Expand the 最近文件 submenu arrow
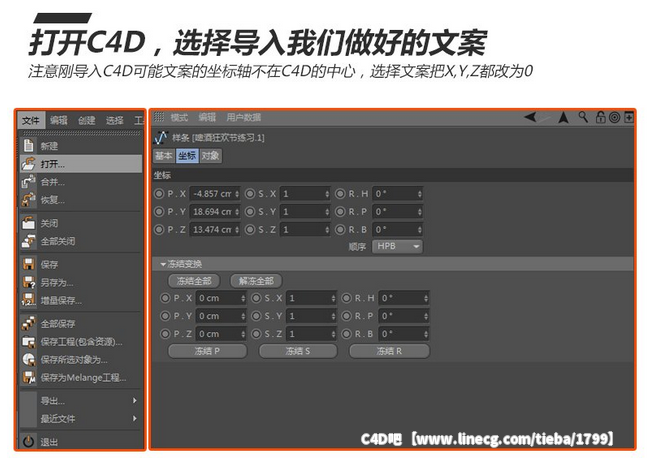647x458 pixels. coord(135,418)
